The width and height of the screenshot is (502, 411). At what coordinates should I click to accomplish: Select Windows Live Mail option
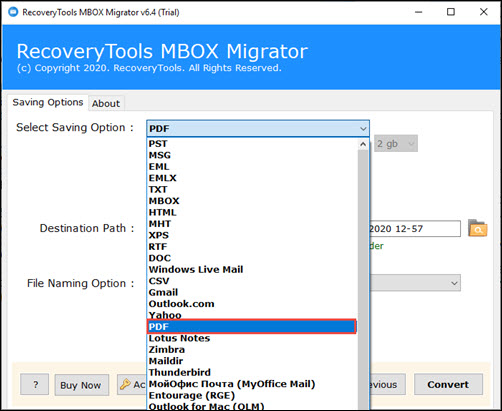[x=252, y=269]
